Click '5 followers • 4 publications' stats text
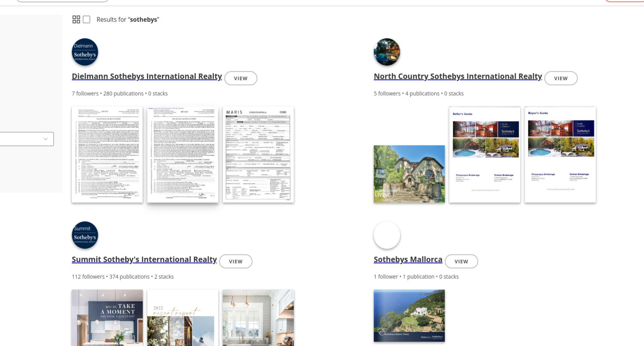 [419, 94]
